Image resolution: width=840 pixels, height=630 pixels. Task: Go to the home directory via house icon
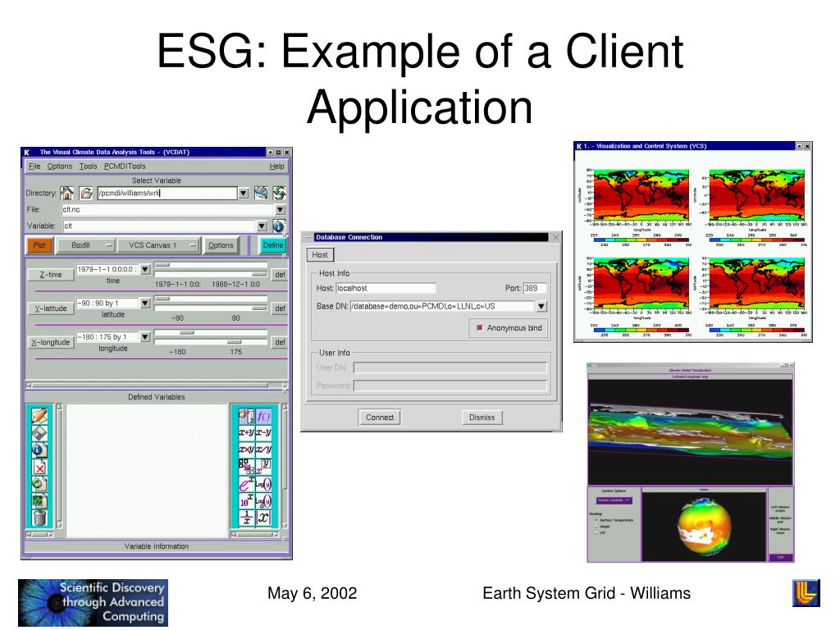[67, 193]
